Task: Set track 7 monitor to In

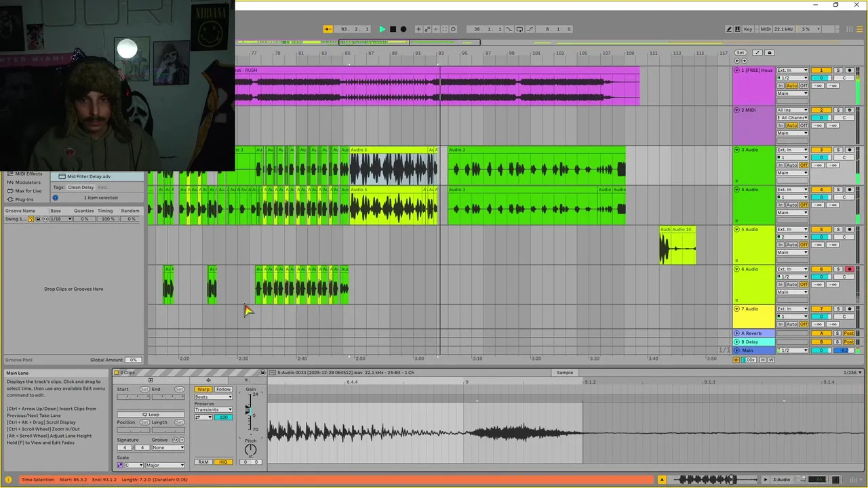Action: [781, 325]
